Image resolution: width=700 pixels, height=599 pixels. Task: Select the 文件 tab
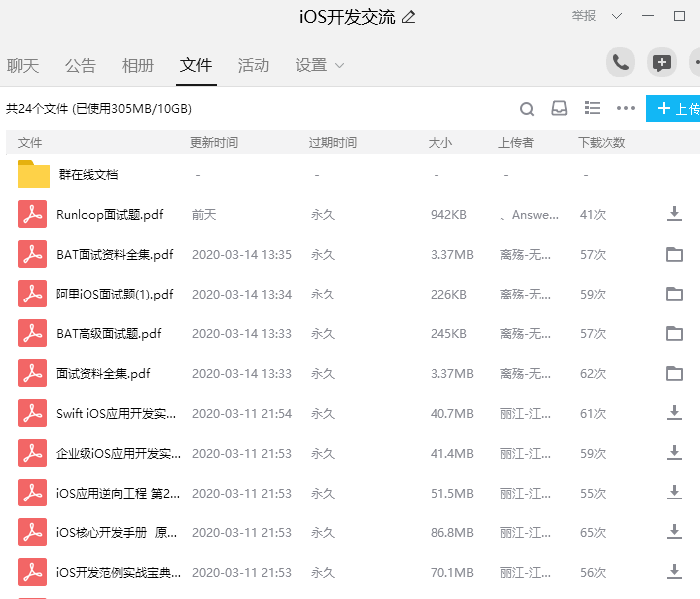196,66
